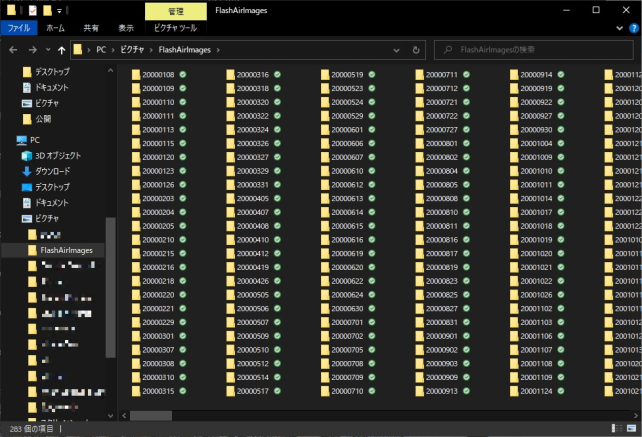Click 3D オブジェクト in the sidebar
This screenshot has height=437, width=642.
point(58,156)
